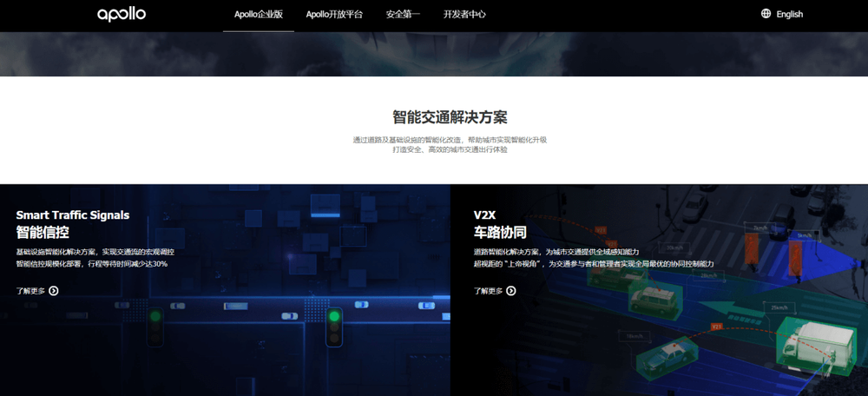Viewport: 868px width, 396px height.
Task: Click 了解更多 text in the 智能信控 panel
Action: pyautogui.click(x=30, y=291)
